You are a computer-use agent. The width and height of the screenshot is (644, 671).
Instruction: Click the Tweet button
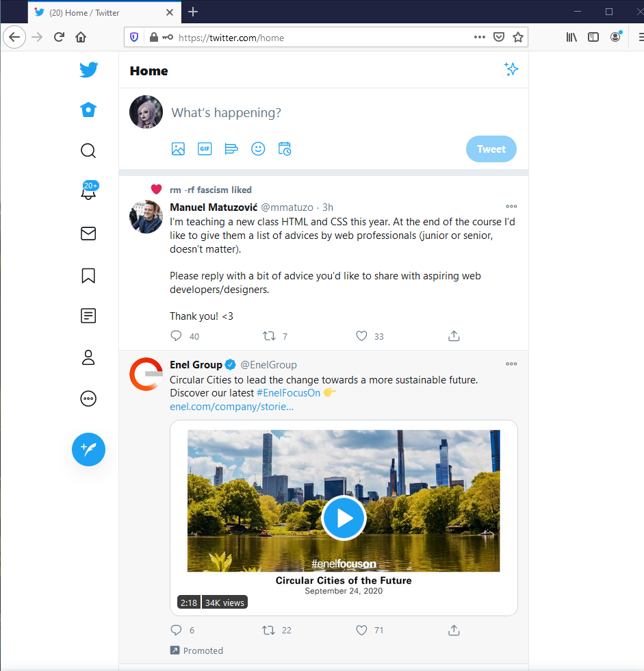click(491, 149)
